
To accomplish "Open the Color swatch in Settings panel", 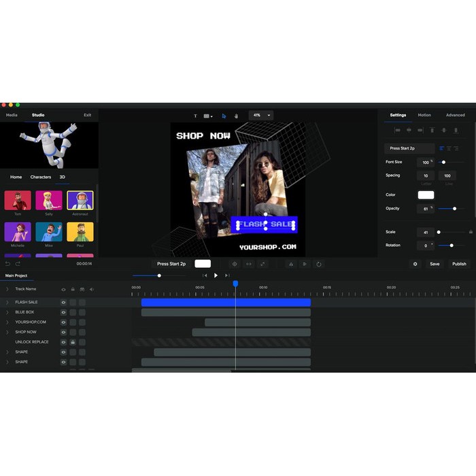I will [426, 195].
